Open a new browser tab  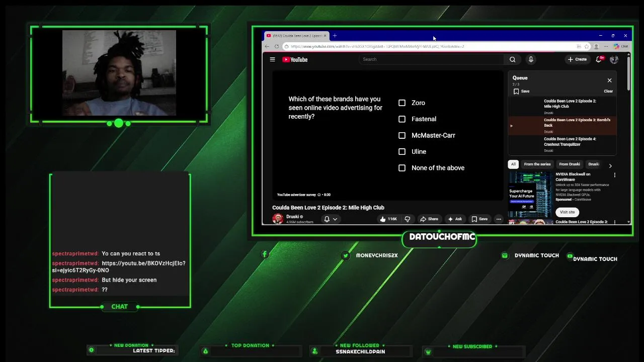point(335,36)
